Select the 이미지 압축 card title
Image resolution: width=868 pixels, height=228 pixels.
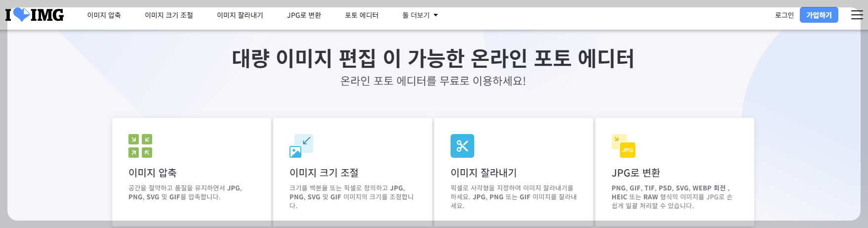153,173
